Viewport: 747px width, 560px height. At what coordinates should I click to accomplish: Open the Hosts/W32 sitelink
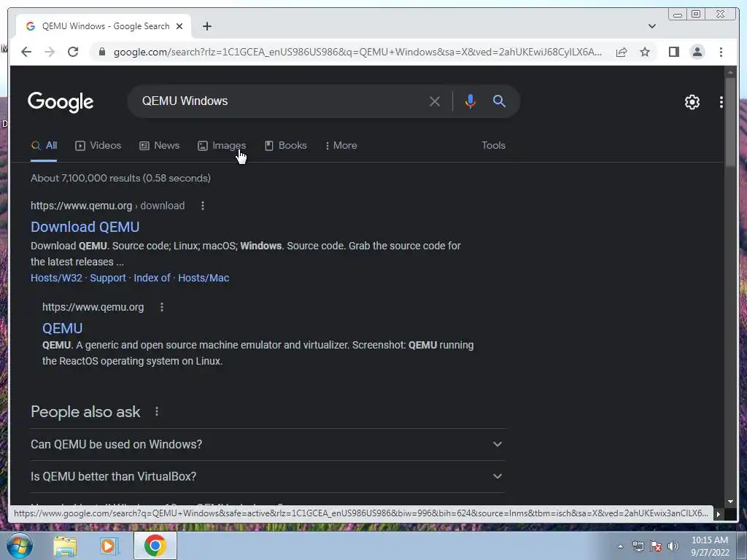point(56,278)
